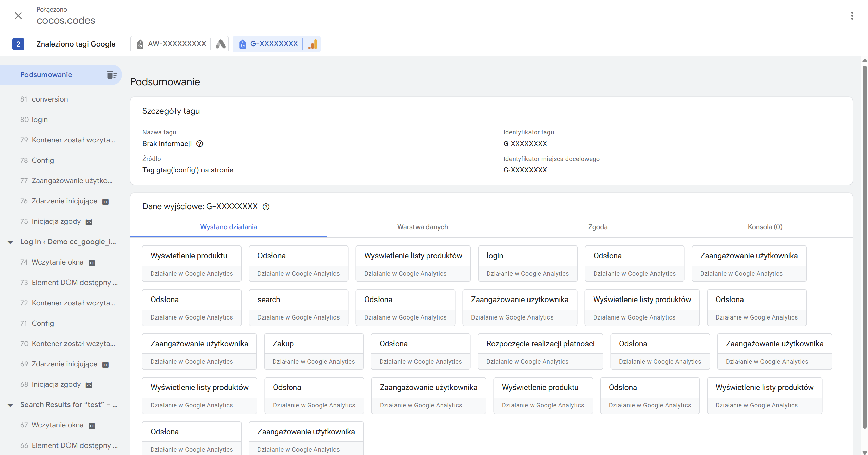Open the Zgoda tab
The height and width of the screenshot is (455, 868).
(x=597, y=227)
